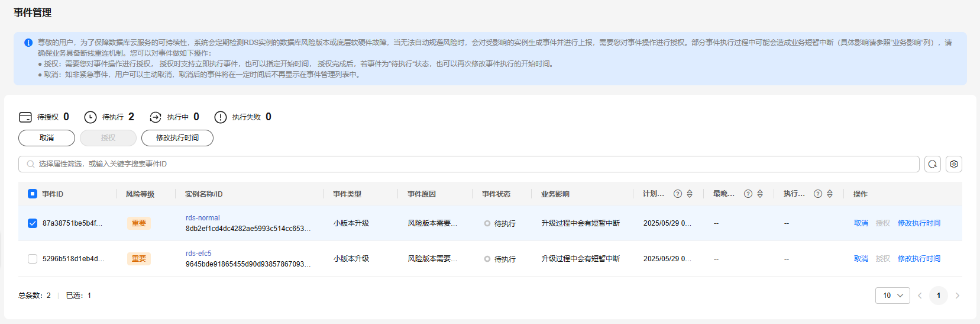Screen dimensions: 980x324
Task: Uncheck the event 87a38751be5b4f row checkbox
Action: (x=33, y=223)
